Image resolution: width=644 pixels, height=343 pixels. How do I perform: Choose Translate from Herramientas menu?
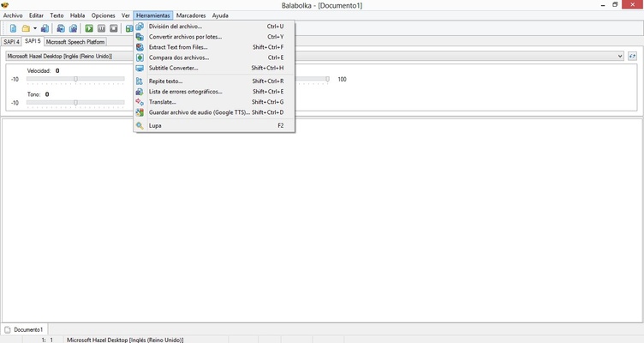point(214,101)
